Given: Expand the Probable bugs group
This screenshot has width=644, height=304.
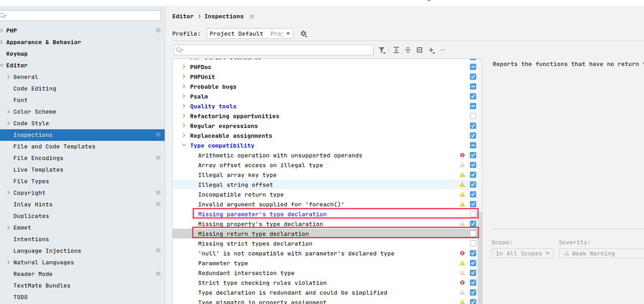Looking at the screenshot, I should point(184,87).
